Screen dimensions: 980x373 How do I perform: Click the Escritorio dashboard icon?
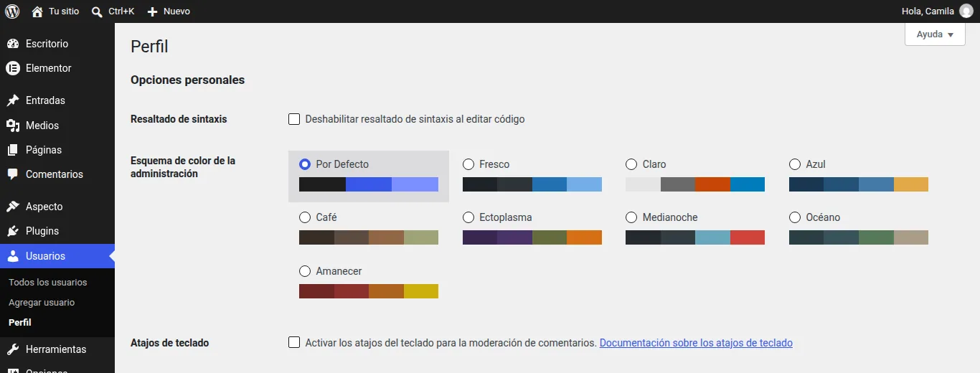point(13,44)
